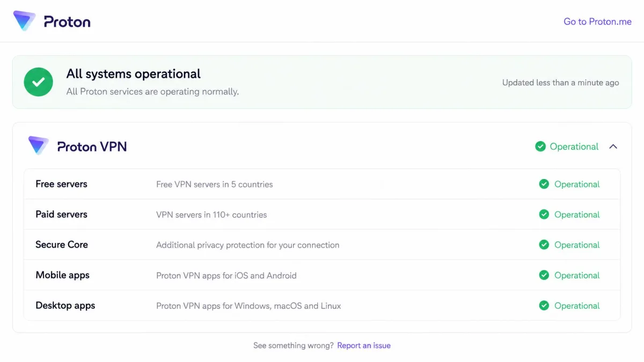Click 'All Proton services are operating normally.' text
Viewport: 644px width, 362px height.
tap(152, 92)
